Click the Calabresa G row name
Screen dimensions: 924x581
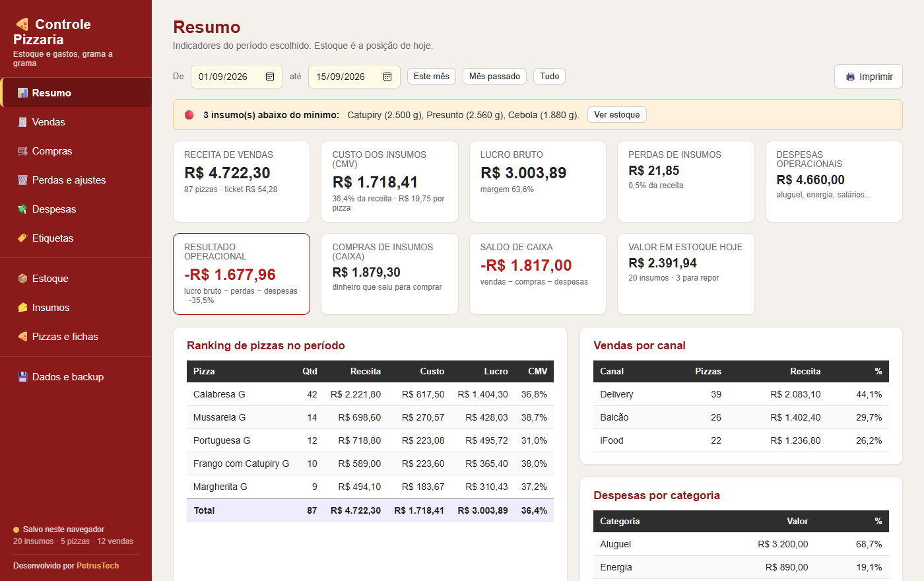tap(219, 394)
